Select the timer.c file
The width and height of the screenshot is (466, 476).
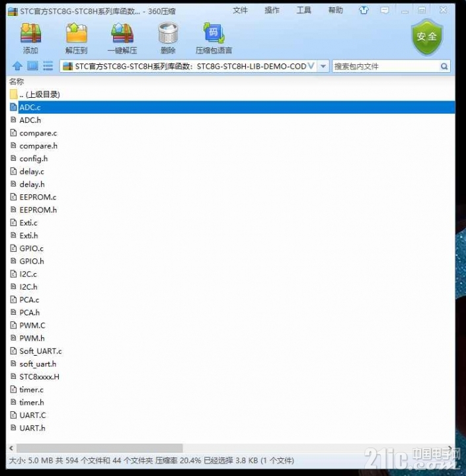(x=231, y=389)
